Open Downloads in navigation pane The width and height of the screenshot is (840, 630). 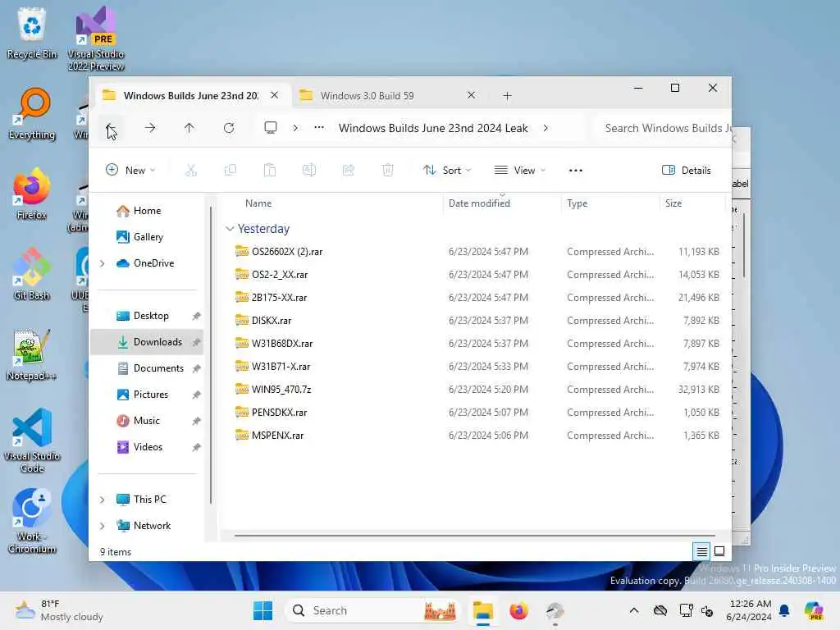(146, 342)
